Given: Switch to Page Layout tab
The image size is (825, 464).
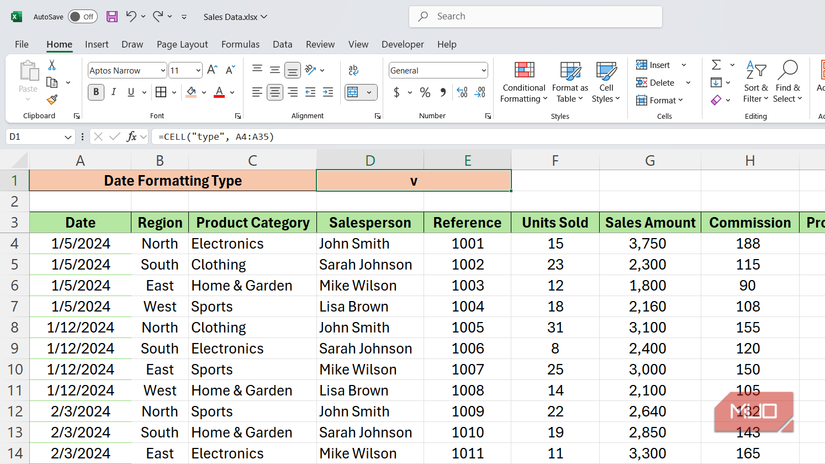Looking at the screenshot, I should pos(182,44).
